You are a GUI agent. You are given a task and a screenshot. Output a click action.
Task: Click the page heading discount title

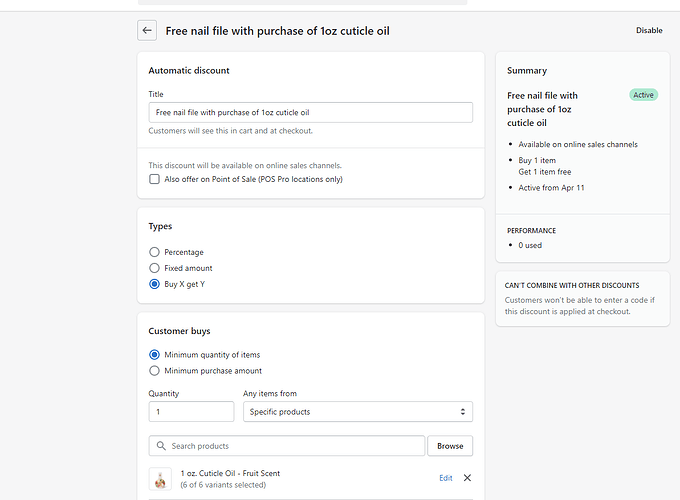(277, 31)
